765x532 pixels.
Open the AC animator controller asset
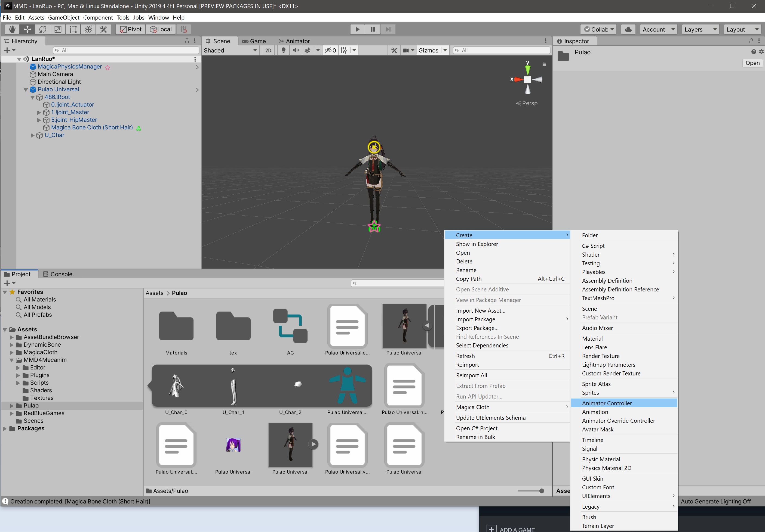(290, 326)
